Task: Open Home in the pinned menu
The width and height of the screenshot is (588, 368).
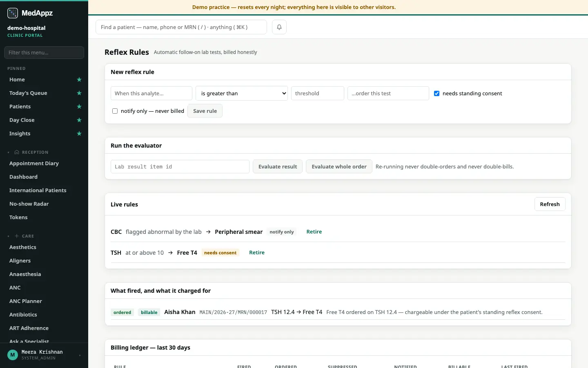Action: tap(17, 80)
